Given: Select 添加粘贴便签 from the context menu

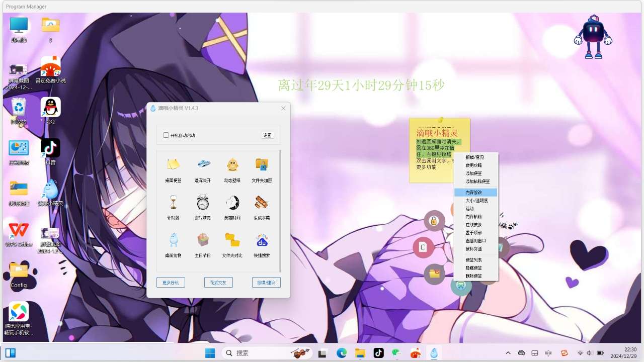Looking at the screenshot, I should tap(476, 182).
